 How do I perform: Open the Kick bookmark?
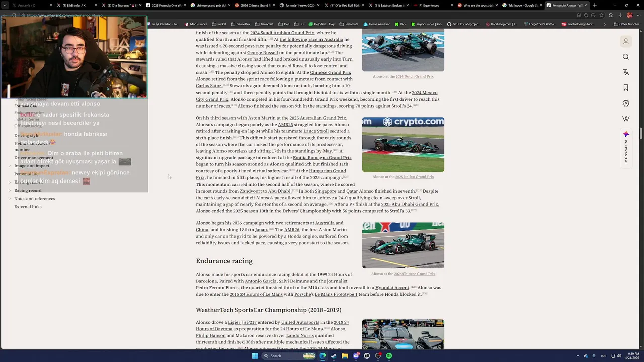coord(400,24)
